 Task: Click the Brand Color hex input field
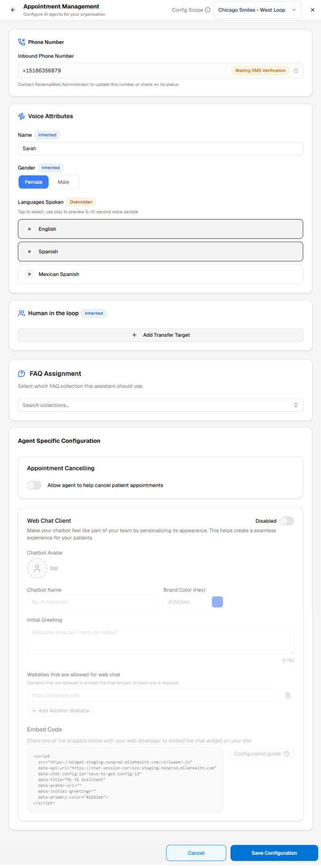click(x=187, y=602)
